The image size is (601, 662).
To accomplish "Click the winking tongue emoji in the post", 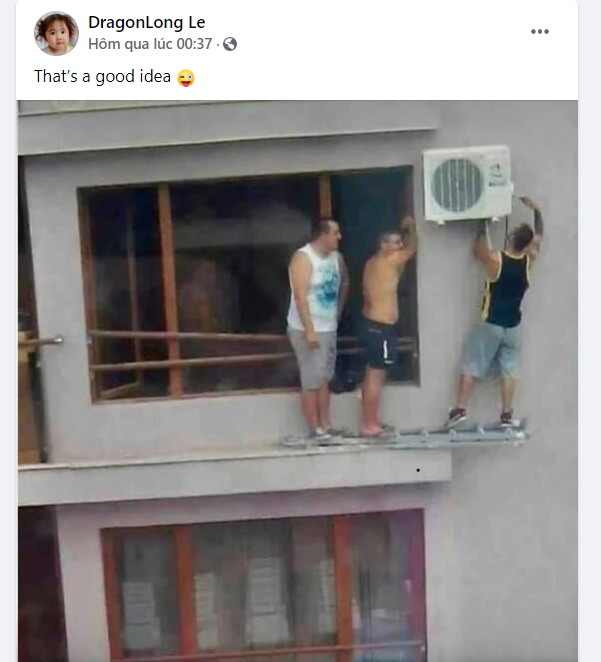I will tap(186, 78).
